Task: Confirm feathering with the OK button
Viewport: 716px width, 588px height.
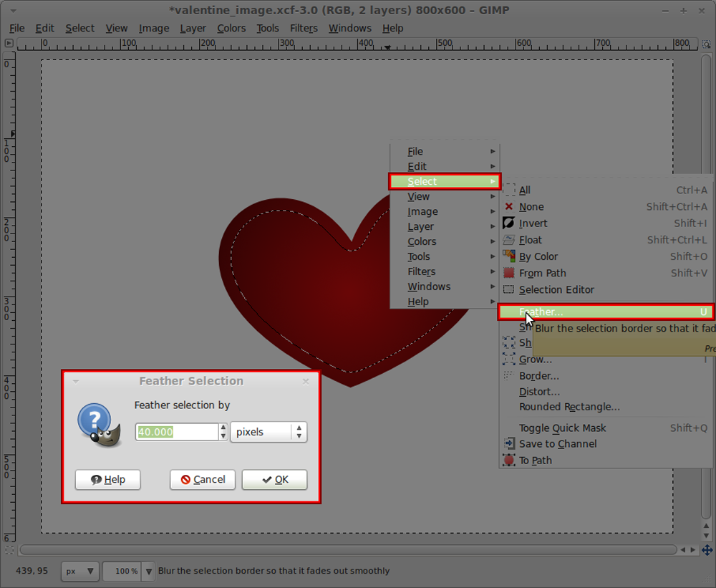Action: 274,480
